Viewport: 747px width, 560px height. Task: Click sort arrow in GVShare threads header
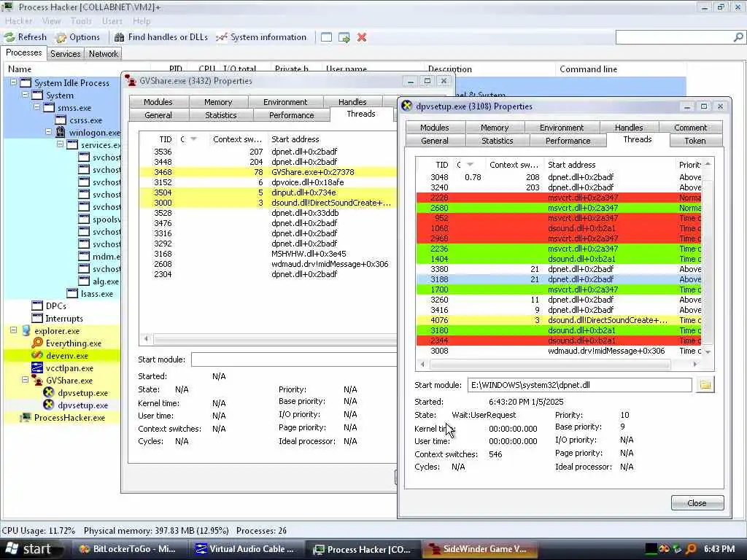(x=193, y=139)
